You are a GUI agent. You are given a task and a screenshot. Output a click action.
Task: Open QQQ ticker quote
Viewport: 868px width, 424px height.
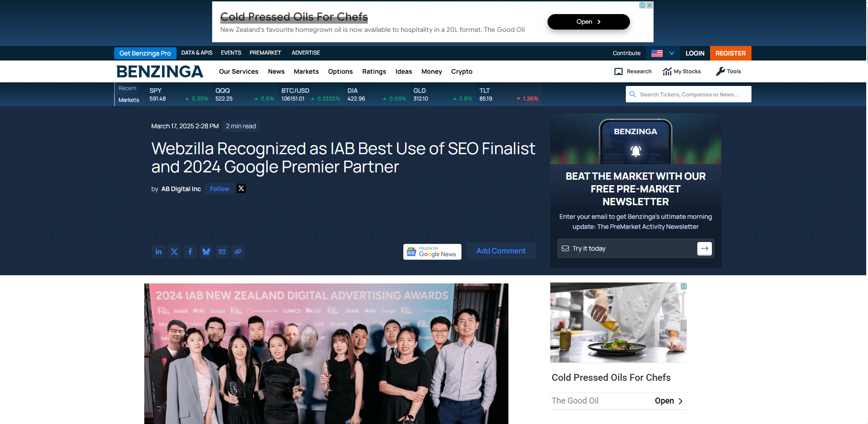(x=244, y=94)
